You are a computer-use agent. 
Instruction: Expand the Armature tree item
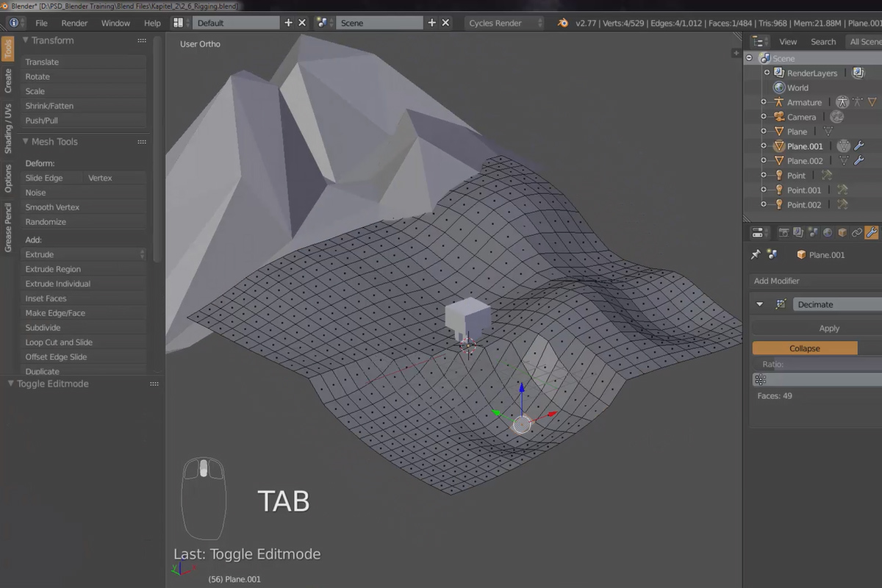pos(764,102)
